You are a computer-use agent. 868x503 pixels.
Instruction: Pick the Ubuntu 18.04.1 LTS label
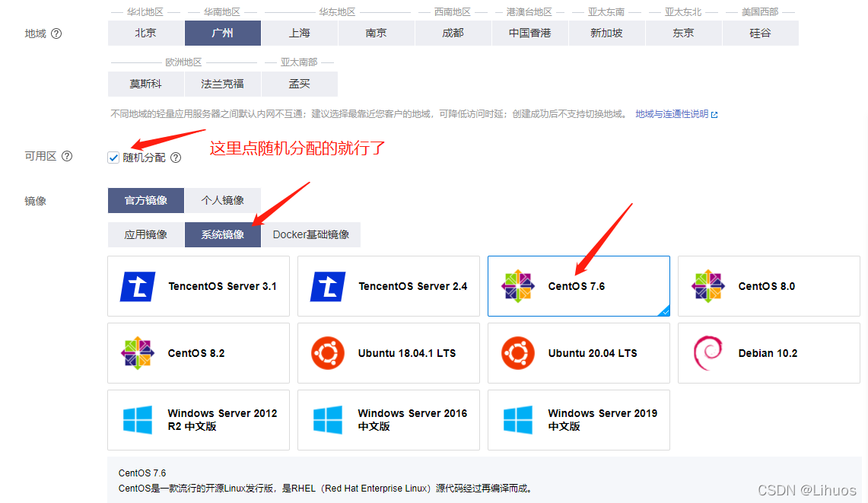pos(407,353)
